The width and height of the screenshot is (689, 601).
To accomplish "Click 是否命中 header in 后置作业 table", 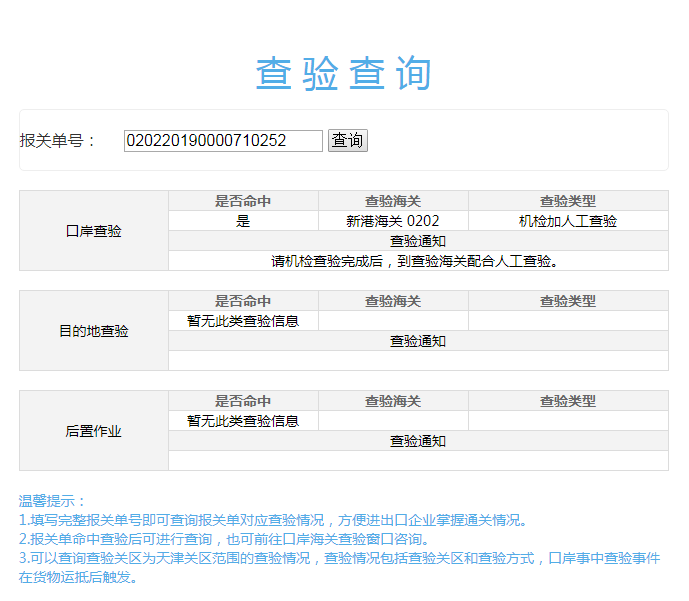I will (x=243, y=401).
